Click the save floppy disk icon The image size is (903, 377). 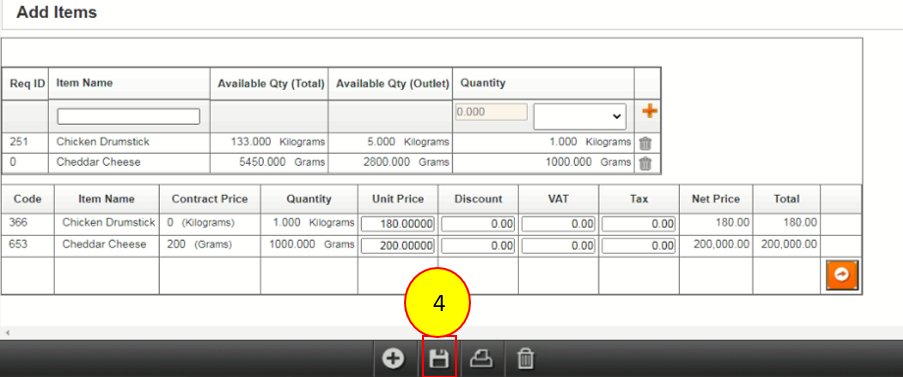click(x=439, y=360)
